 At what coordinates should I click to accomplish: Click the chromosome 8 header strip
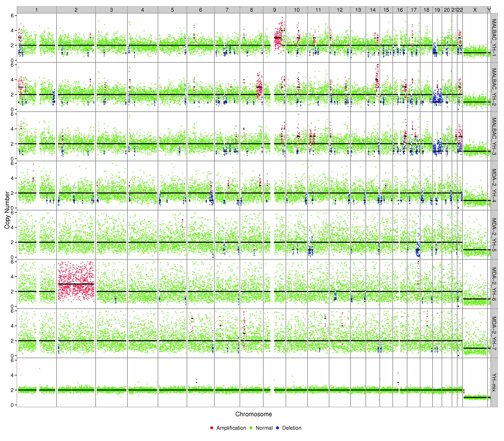pos(251,10)
